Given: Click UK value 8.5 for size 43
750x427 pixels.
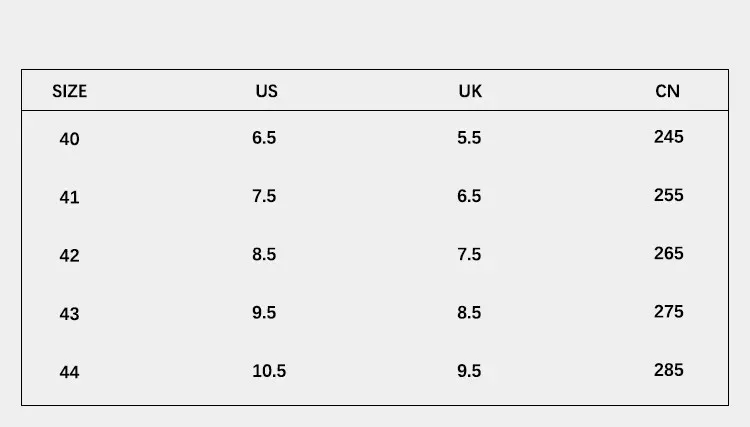Looking at the screenshot, I should pyautogui.click(x=469, y=313).
